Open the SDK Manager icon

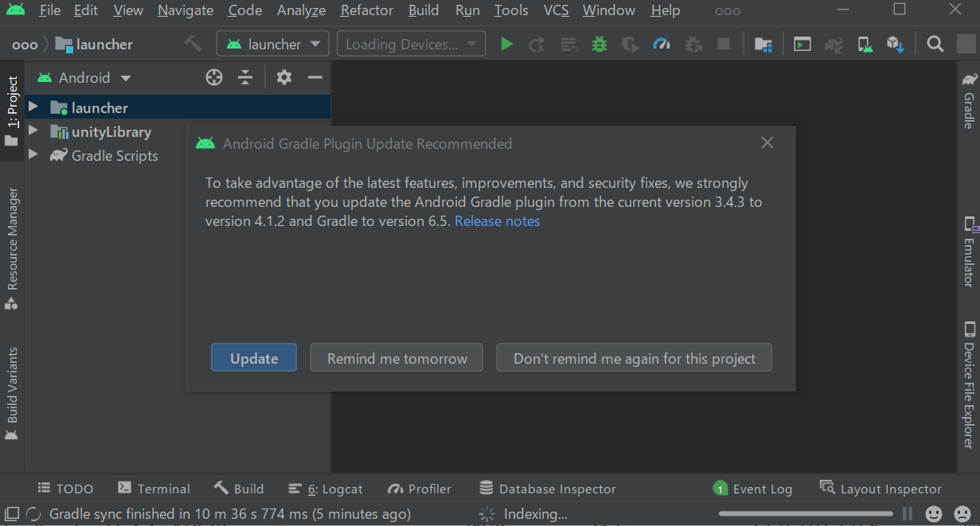point(896,45)
